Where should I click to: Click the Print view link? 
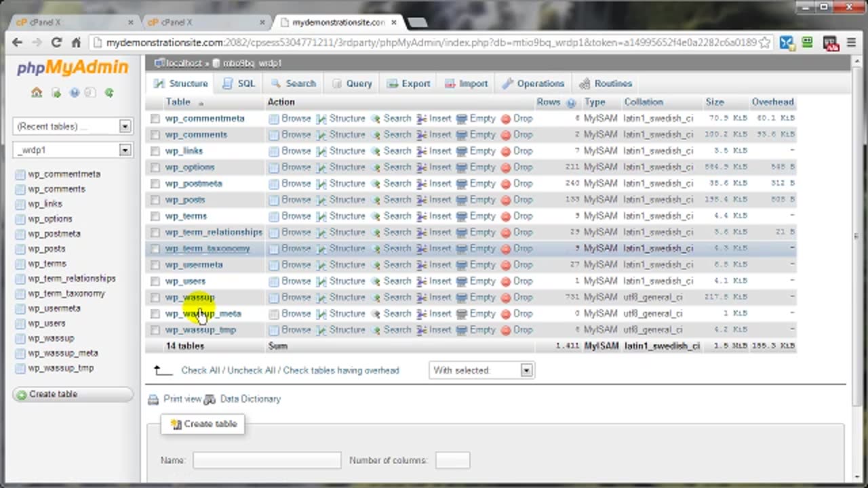pos(182,399)
